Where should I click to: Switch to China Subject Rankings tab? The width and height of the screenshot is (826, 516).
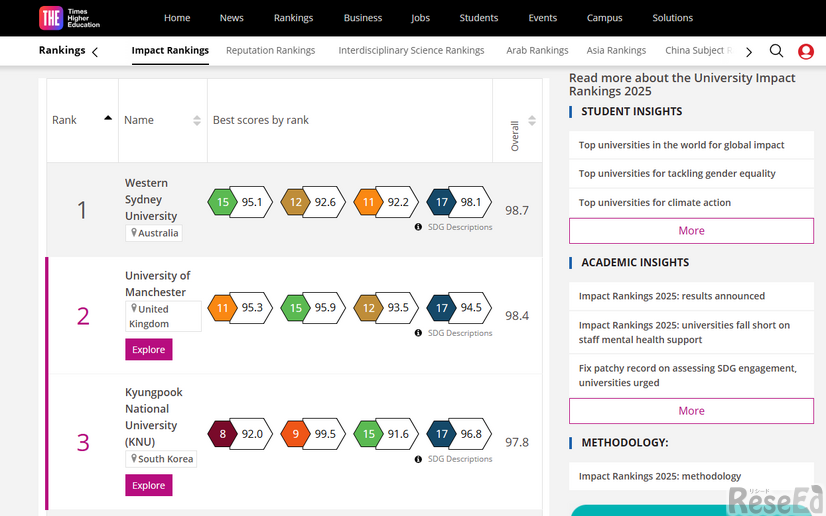[x=699, y=51]
